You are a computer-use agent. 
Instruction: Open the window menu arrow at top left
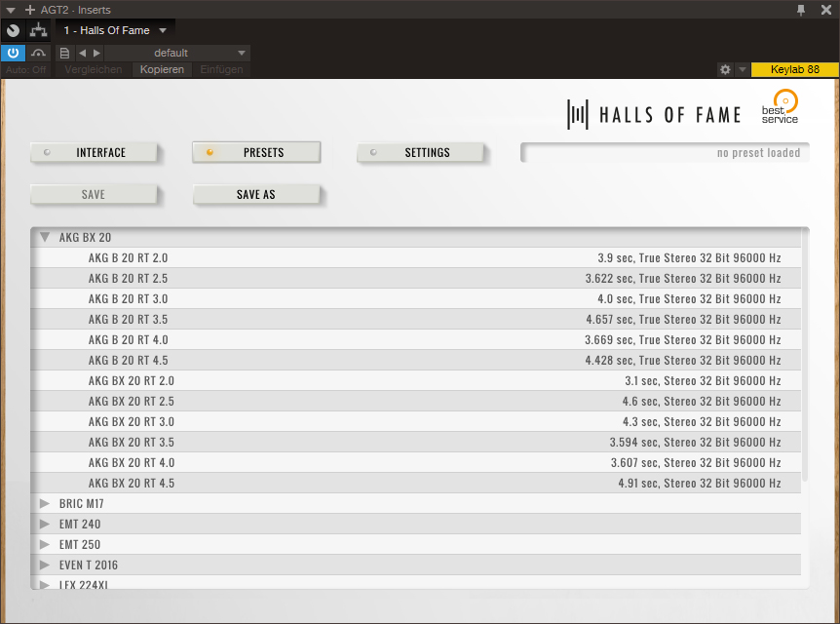point(10,10)
